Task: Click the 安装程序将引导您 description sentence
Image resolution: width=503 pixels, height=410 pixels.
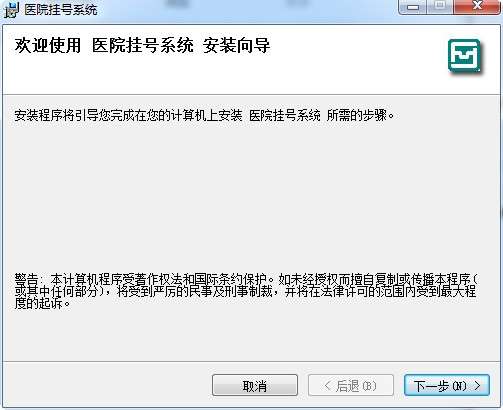Action: pos(204,116)
